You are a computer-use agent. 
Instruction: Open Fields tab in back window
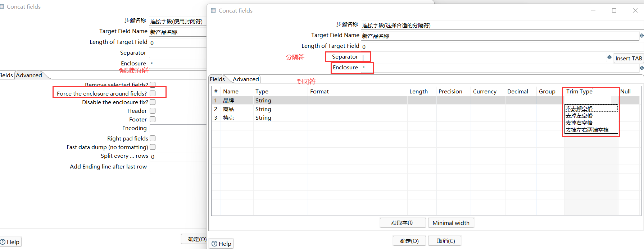6,75
